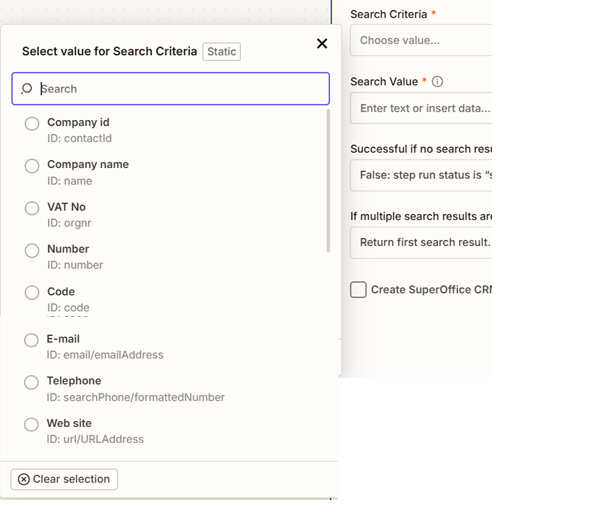Choose the E-mail radio option

(x=31, y=340)
